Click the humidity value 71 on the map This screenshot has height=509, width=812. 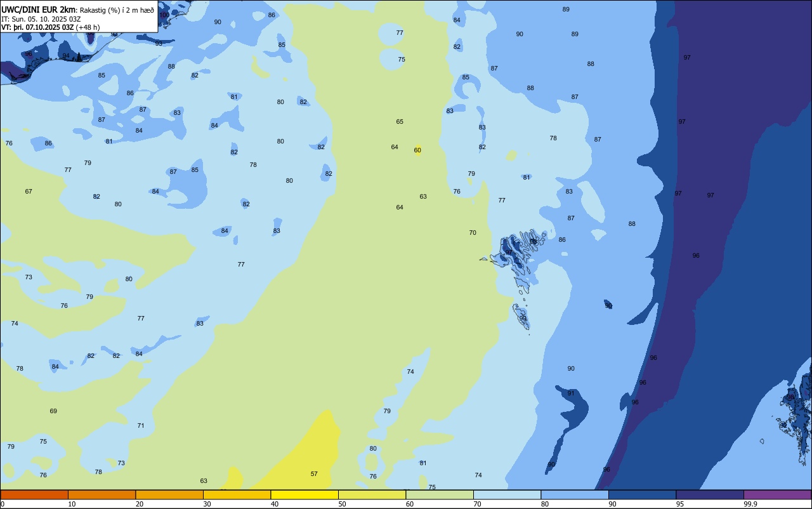pos(141,425)
